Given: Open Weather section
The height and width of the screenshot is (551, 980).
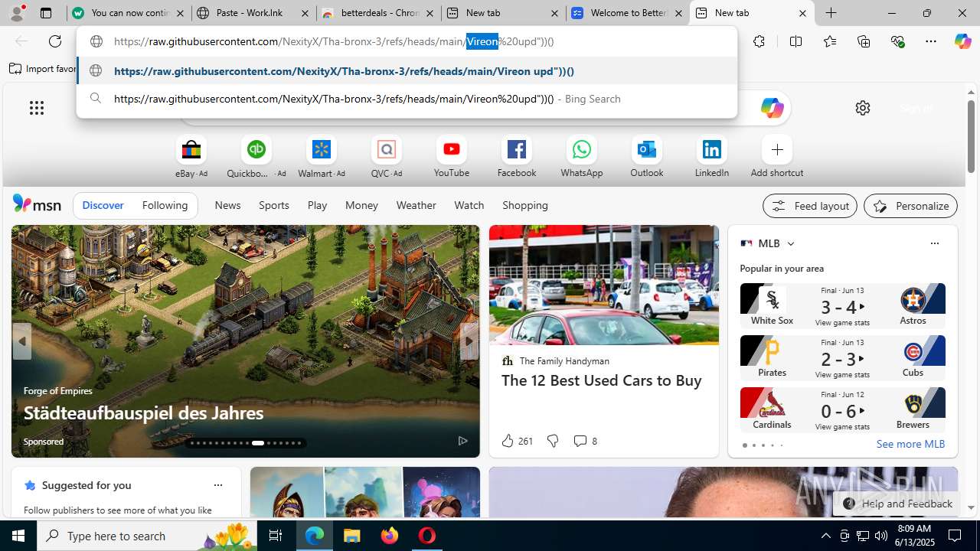Looking at the screenshot, I should coord(416,205).
